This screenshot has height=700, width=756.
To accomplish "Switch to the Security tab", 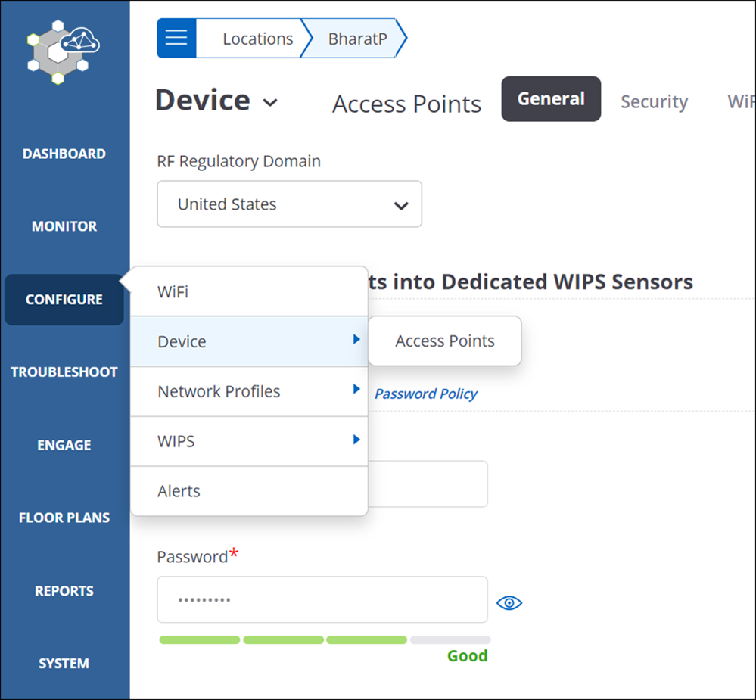I will click(x=654, y=101).
